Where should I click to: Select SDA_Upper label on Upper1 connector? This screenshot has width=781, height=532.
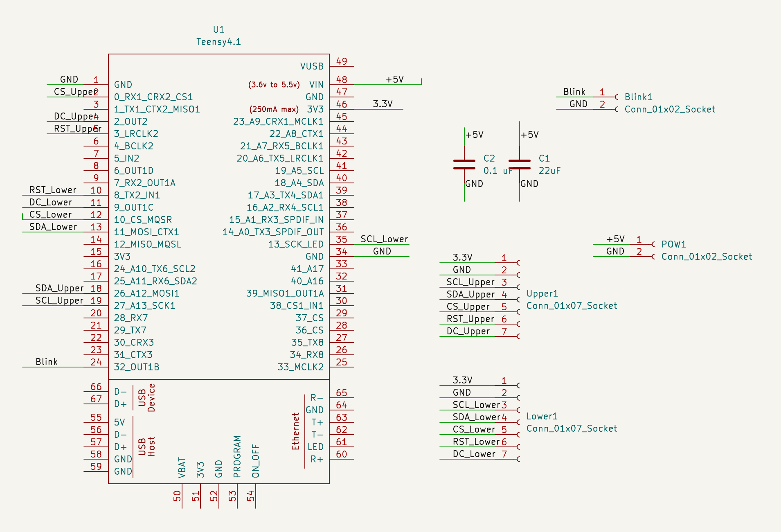click(470, 294)
